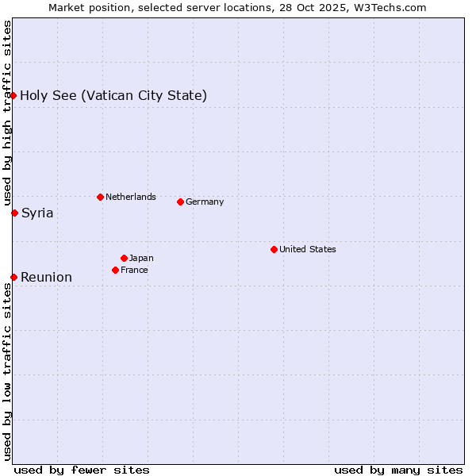The height and width of the screenshot is (476, 476).
Task: Select the "Syria" text label
Action: tap(37, 213)
